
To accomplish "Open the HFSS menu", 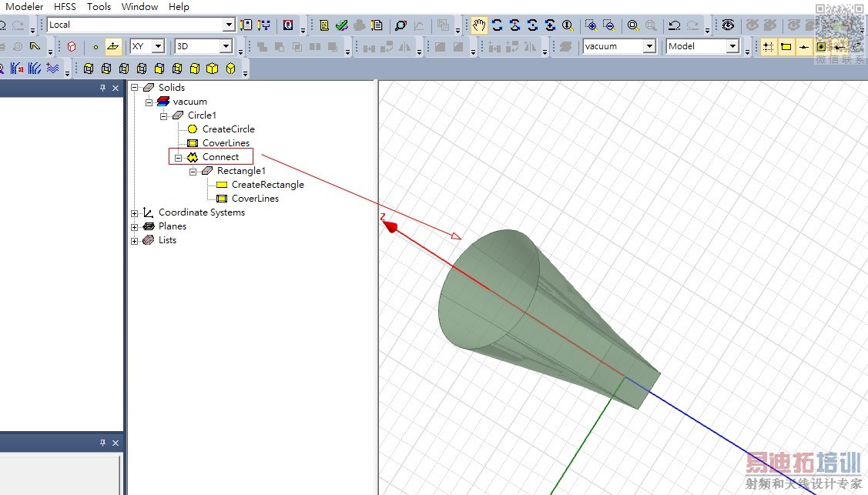I will (65, 7).
